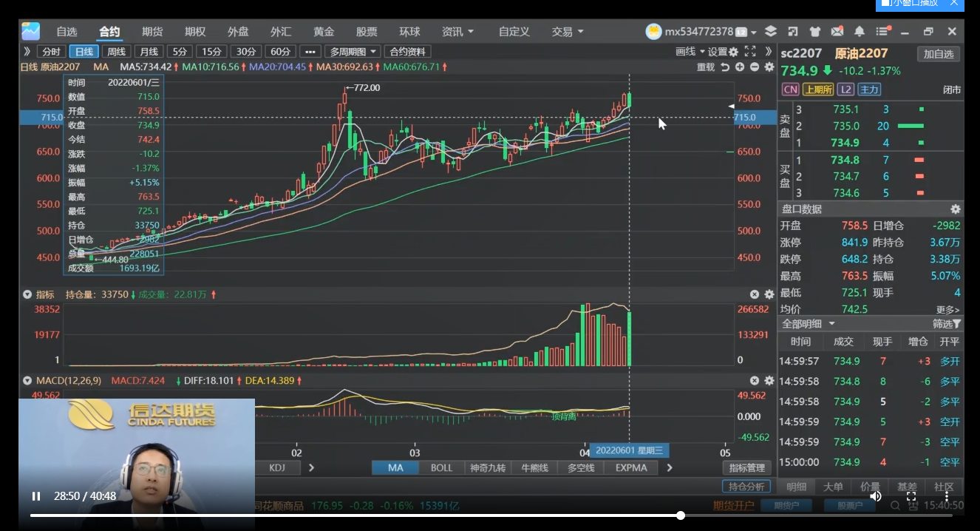Expand the 全部明细 filter dropdown
The width and height of the screenshot is (980, 531).
809,324
